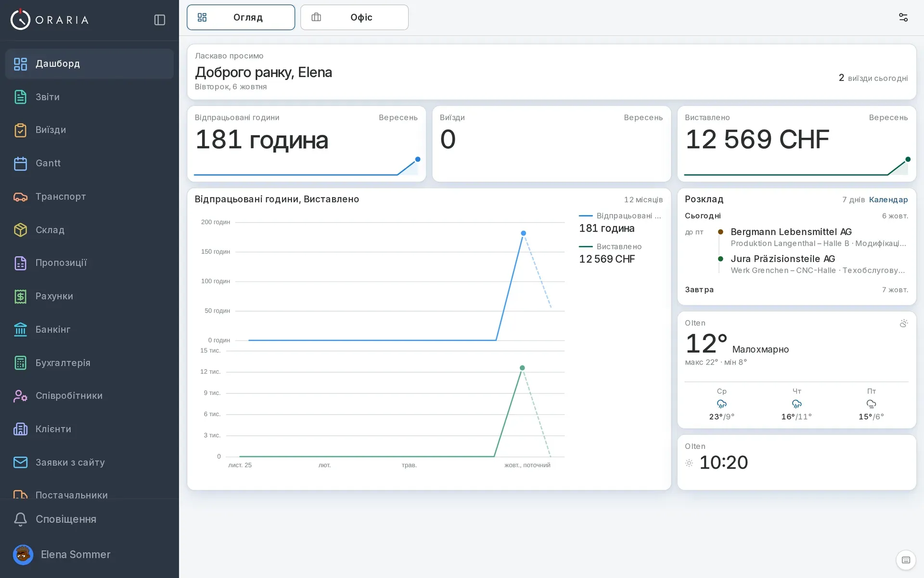The image size is (924, 578).
Task: Click the Сповіщення bell icon
Action: coord(20,519)
